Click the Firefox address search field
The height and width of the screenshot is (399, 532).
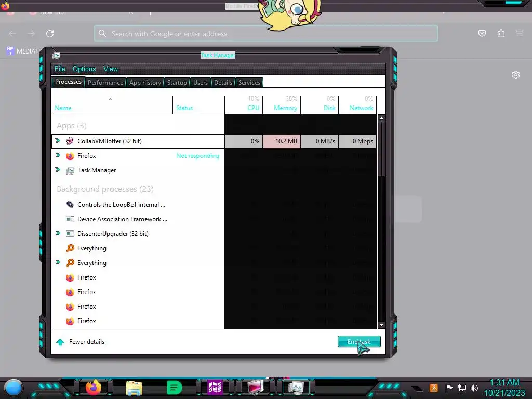click(x=266, y=34)
